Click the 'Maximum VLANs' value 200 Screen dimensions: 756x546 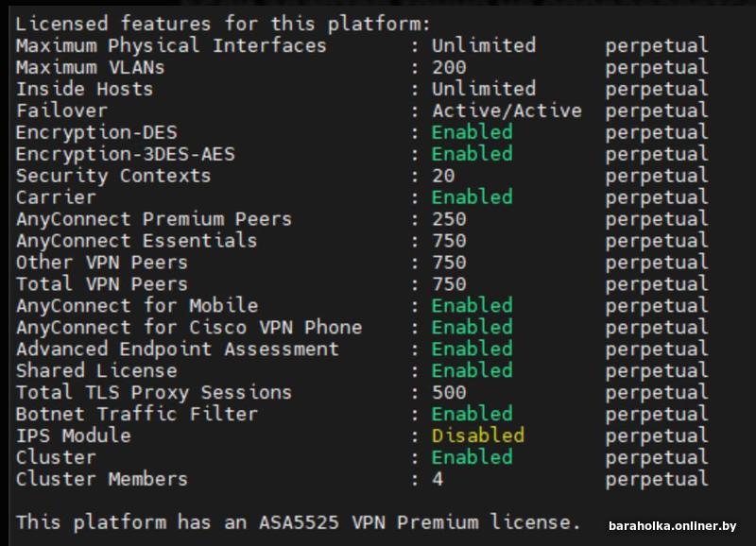pos(449,67)
